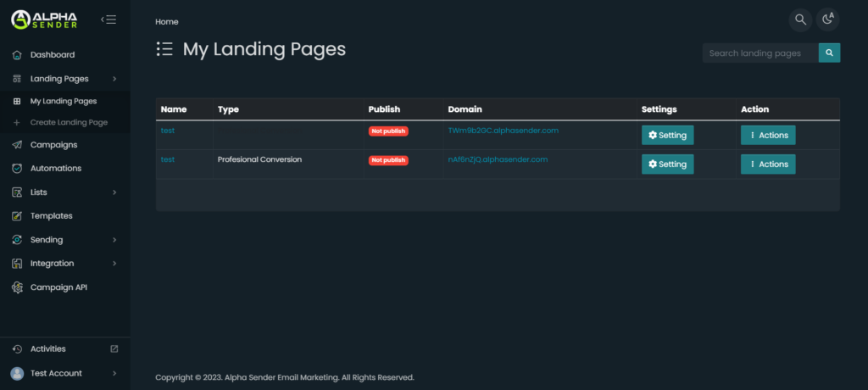
Task: Open search with the top magnifier icon
Action: (x=800, y=20)
